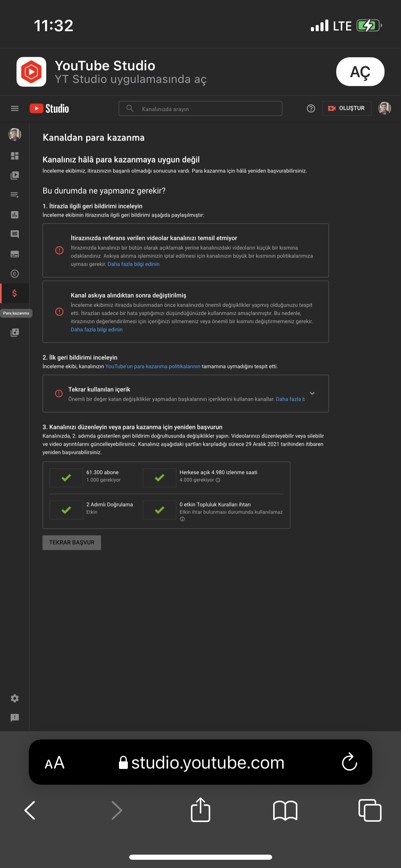
Task: Click the warning icon beside Kanal askıya alındıktan
Action: point(59,312)
